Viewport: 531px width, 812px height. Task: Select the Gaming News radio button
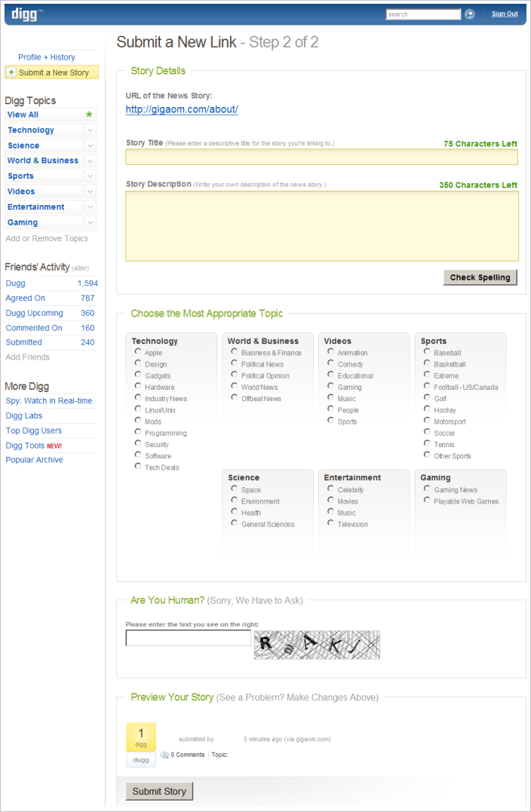[x=427, y=489]
